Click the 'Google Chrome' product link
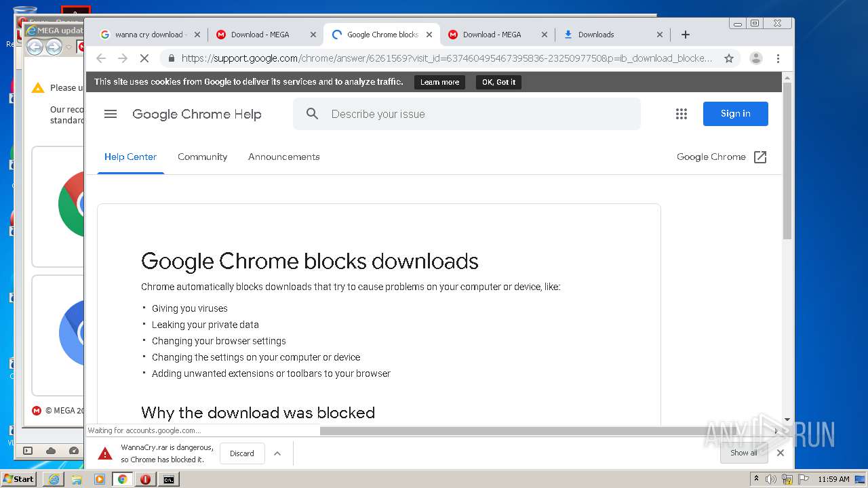The image size is (868, 488). (711, 157)
